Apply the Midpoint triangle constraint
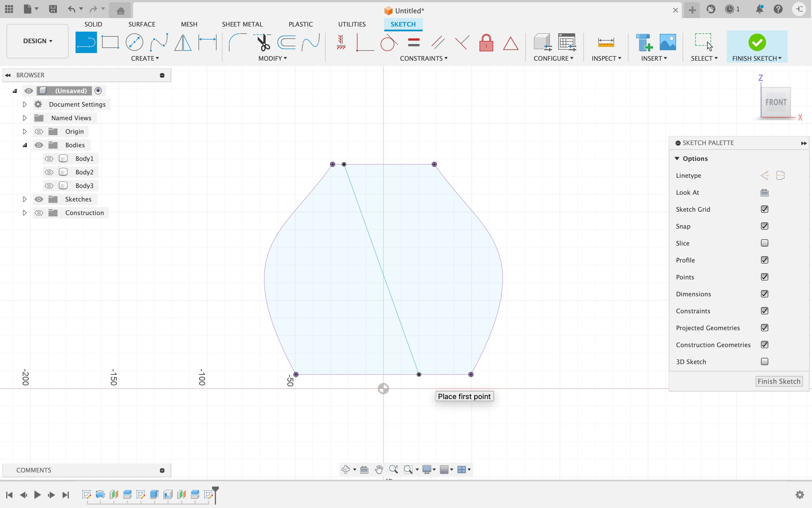Viewport: 812px width, 508px height. coord(511,43)
